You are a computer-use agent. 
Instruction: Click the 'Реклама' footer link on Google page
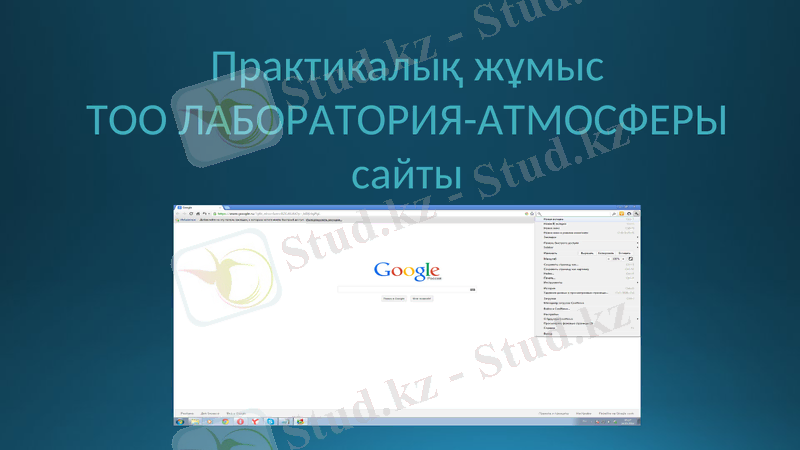(187, 413)
